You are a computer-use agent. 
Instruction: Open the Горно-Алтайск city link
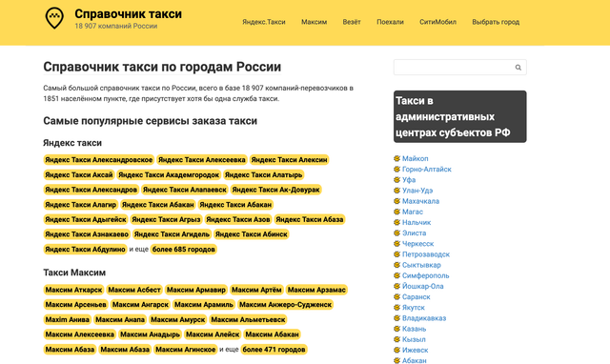pos(427,170)
